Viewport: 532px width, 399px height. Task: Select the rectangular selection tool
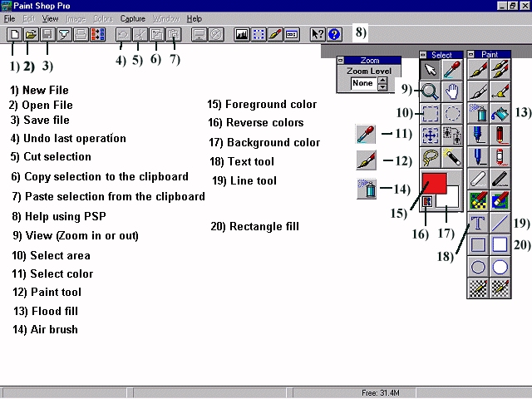click(x=431, y=113)
